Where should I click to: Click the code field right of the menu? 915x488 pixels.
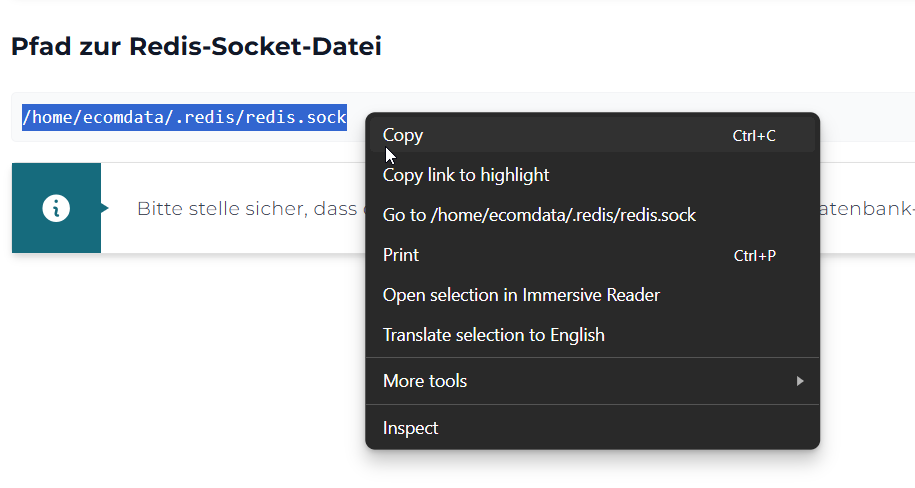(866, 117)
